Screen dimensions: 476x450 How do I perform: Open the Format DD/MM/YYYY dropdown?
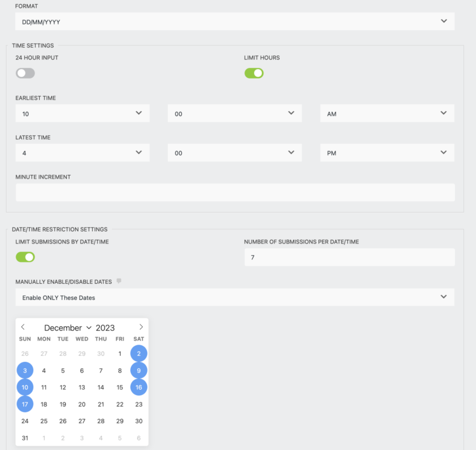(234, 21)
